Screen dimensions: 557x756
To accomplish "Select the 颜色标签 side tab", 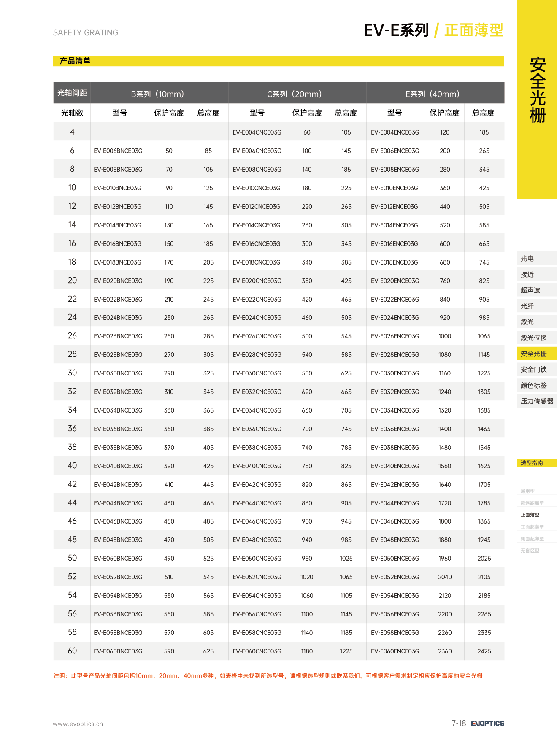I will (x=537, y=385).
